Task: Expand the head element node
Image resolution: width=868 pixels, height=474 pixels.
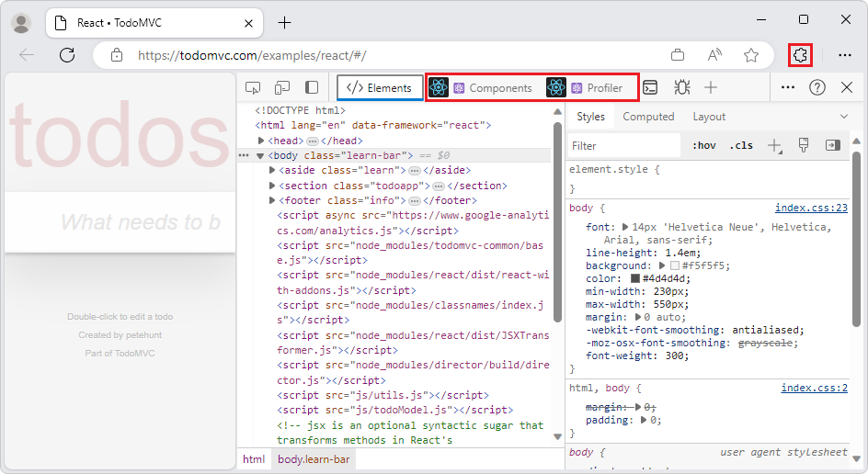Action: click(x=261, y=141)
